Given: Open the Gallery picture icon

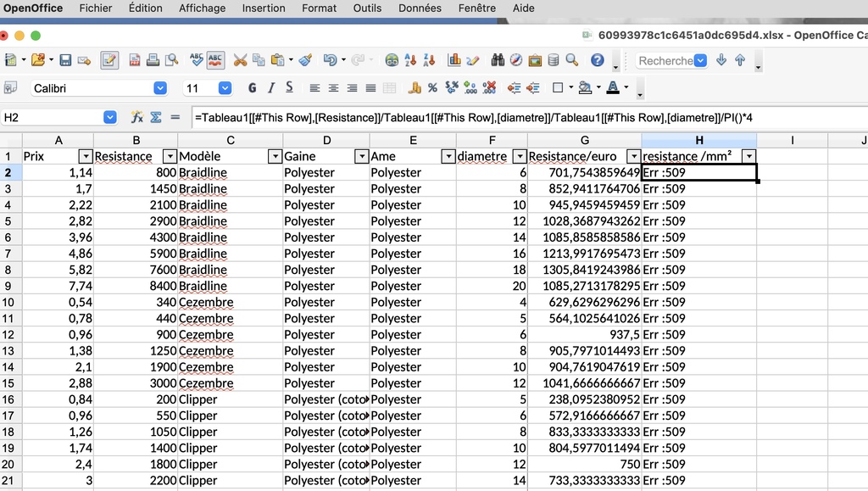Looking at the screenshot, I should (535, 60).
